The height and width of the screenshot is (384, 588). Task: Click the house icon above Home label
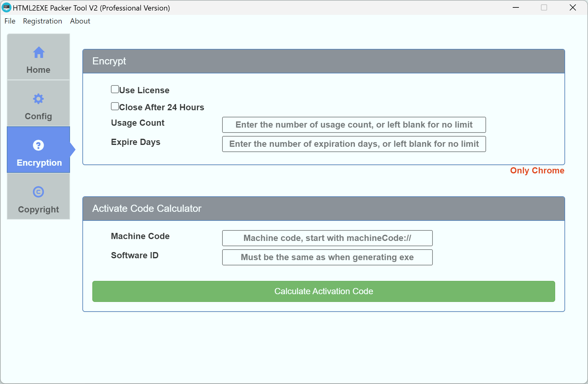[x=38, y=52]
